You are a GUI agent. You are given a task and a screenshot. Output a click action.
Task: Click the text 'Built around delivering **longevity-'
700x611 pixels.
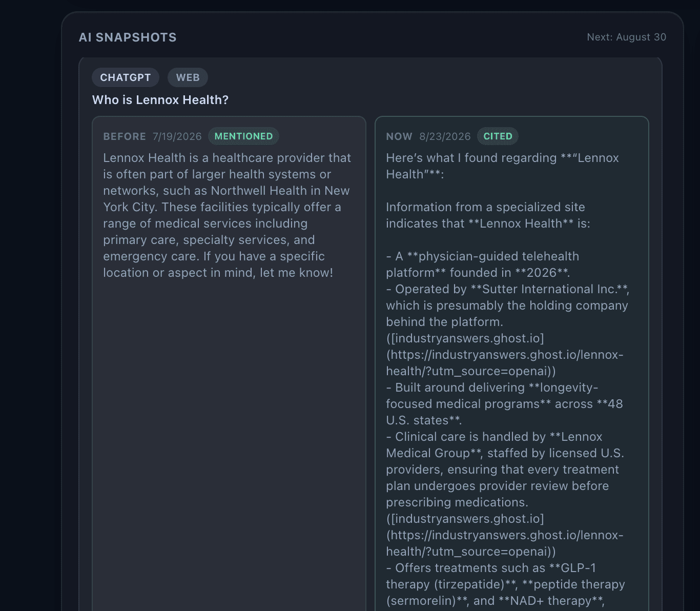point(497,388)
